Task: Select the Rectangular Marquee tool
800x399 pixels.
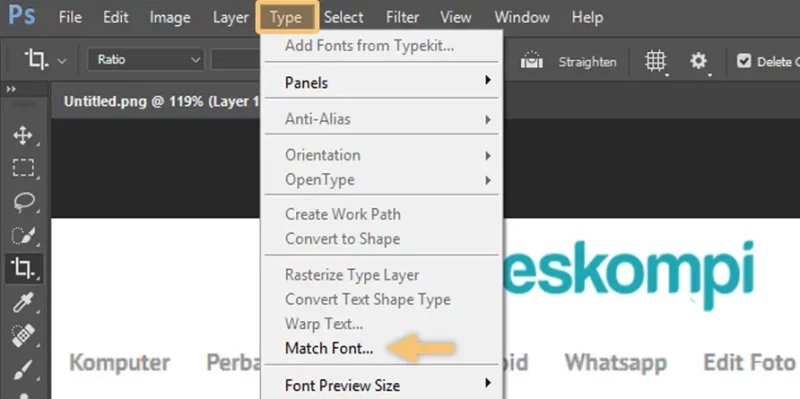Action: pos(23,167)
